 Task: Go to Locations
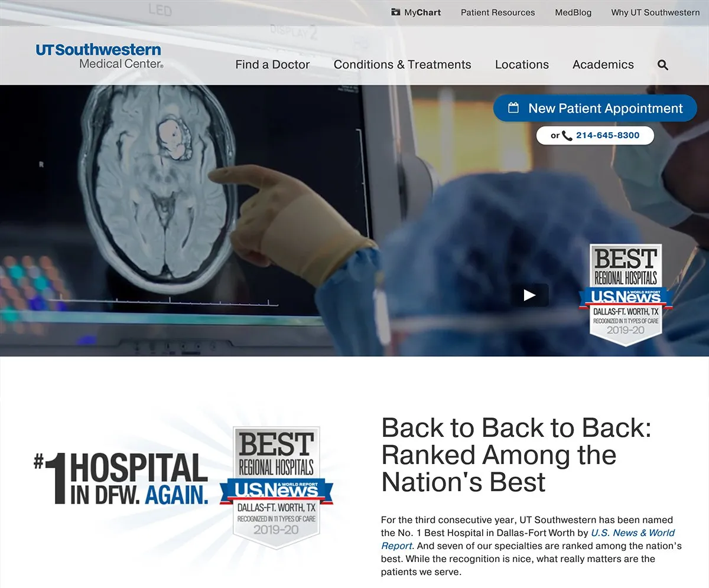(x=522, y=65)
